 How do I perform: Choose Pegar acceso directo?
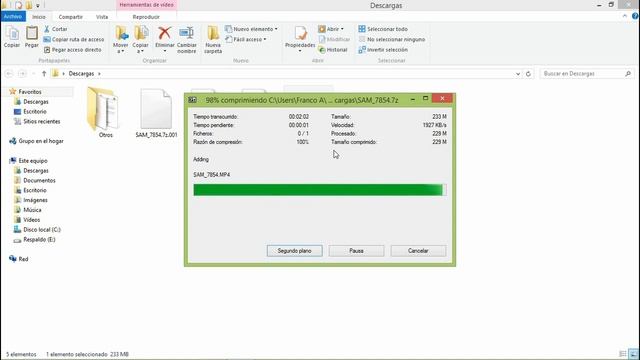(73, 50)
